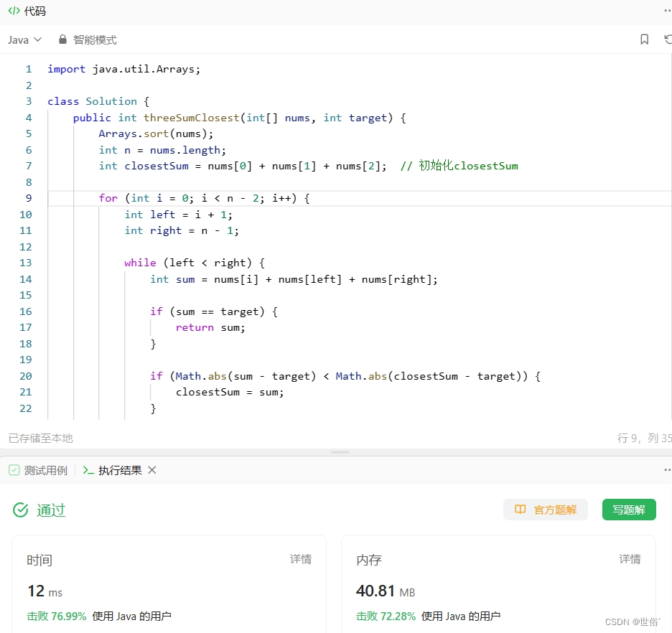Click the 内存 card heading
Viewport: 672px width, 633px height.
pyautogui.click(x=368, y=560)
